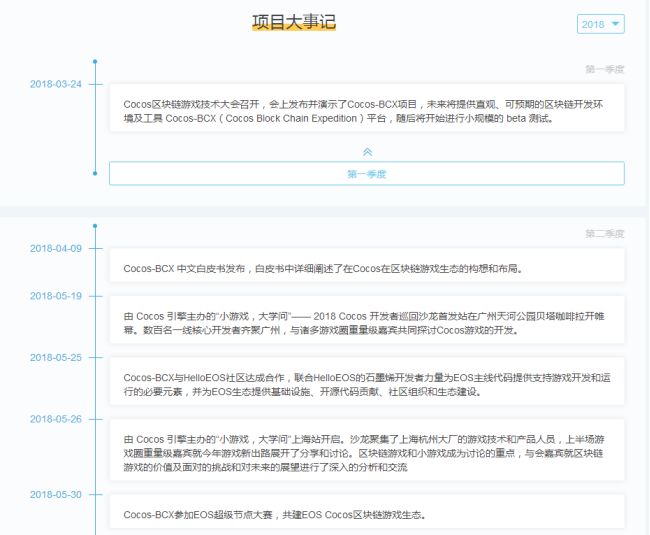The image size is (650, 535).
Task: Open the HelloEOS社区达成合作 event card
Action: click(366, 381)
